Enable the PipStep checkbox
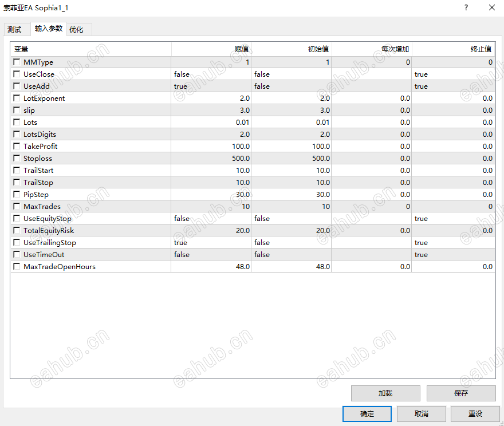The width and height of the screenshot is (504, 426). 17,194
